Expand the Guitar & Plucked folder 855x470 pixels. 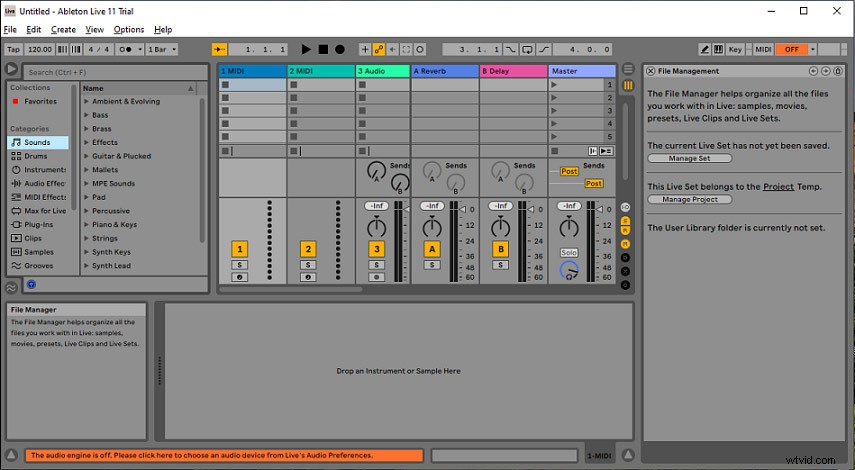(86, 156)
